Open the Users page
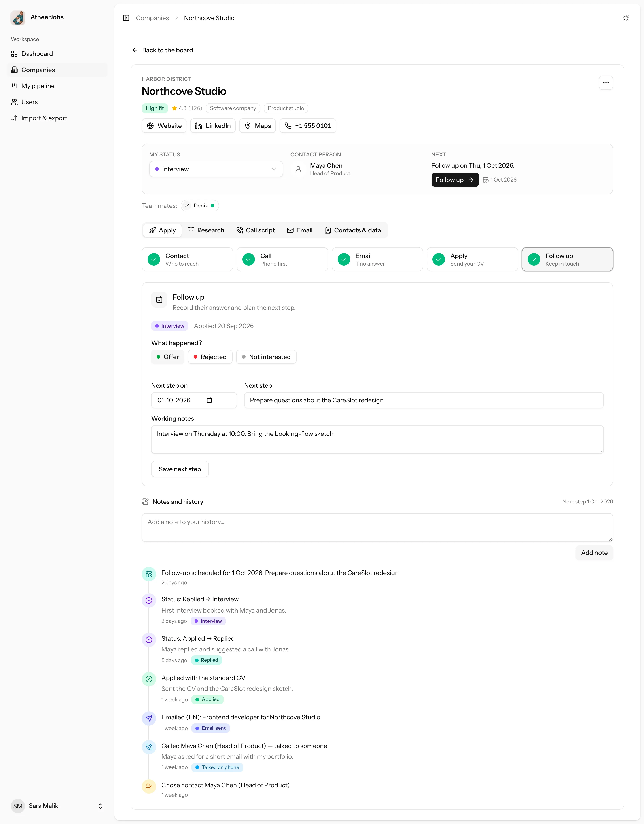The image size is (644, 824). (57, 102)
